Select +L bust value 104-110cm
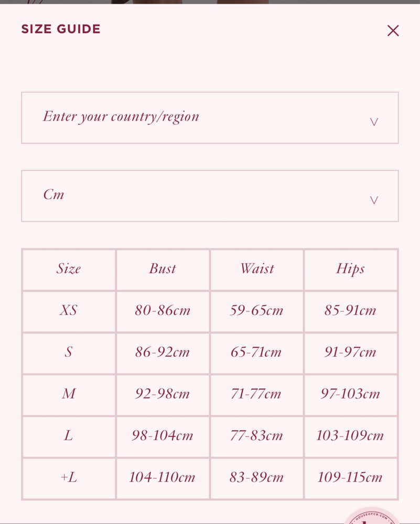The image size is (420, 524). pos(162,477)
